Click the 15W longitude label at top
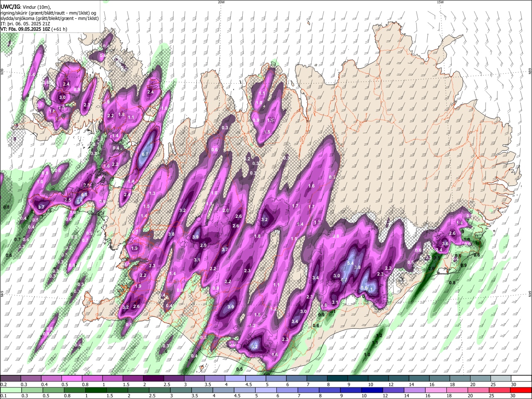Screen dimensions: 532x399 point(440,2)
